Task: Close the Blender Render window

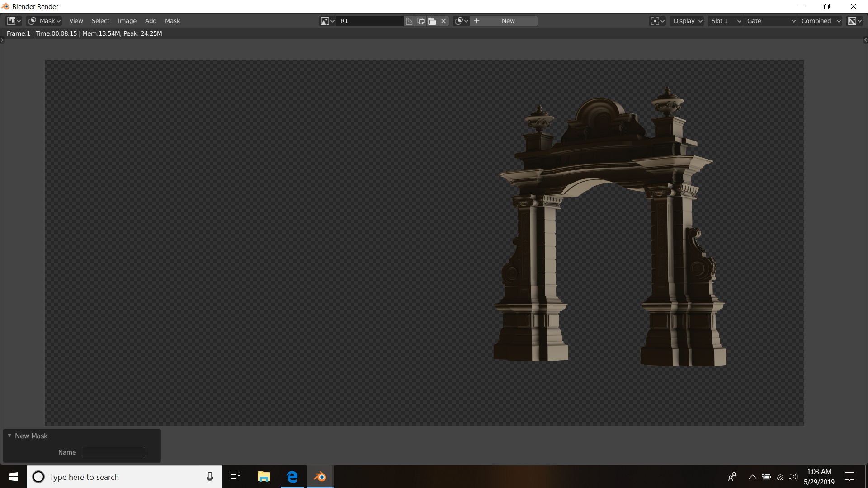Action: (x=854, y=6)
